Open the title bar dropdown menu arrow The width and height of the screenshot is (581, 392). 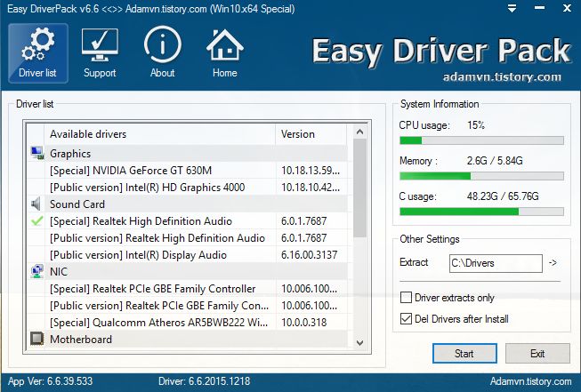[512, 8]
